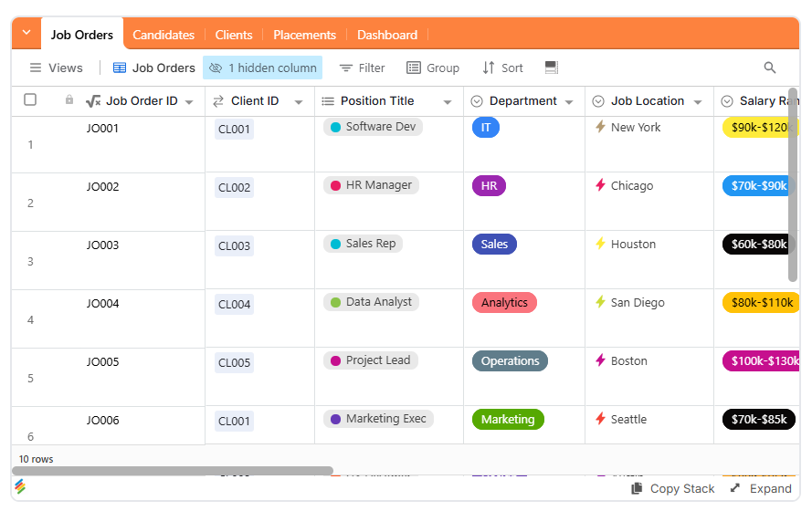Select the HR Manager position tag
Image resolution: width=812 pixels, height=511 pixels.
(372, 185)
